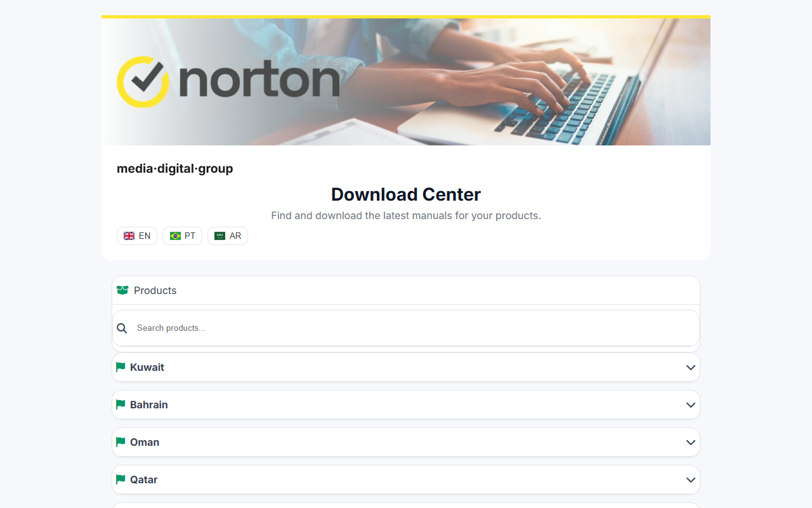The image size is (812, 508).
Task: Click the Kuwait flag icon
Action: [x=121, y=367]
